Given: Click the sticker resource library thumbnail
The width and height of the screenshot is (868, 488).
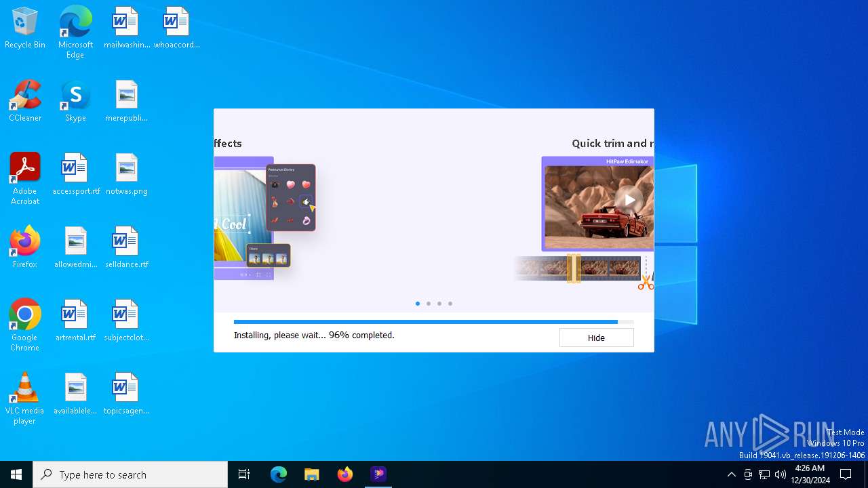Looking at the screenshot, I should point(291,197).
